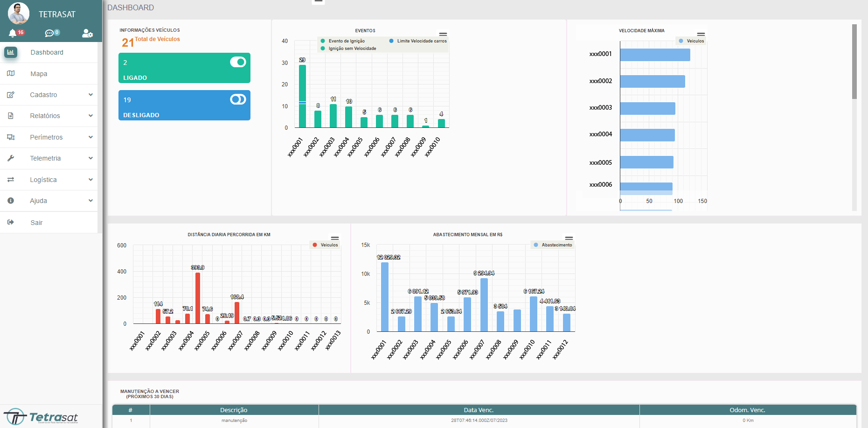Open chat messages bubble icon
Viewport: 868px width, 428px height.
tap(49, 33)
